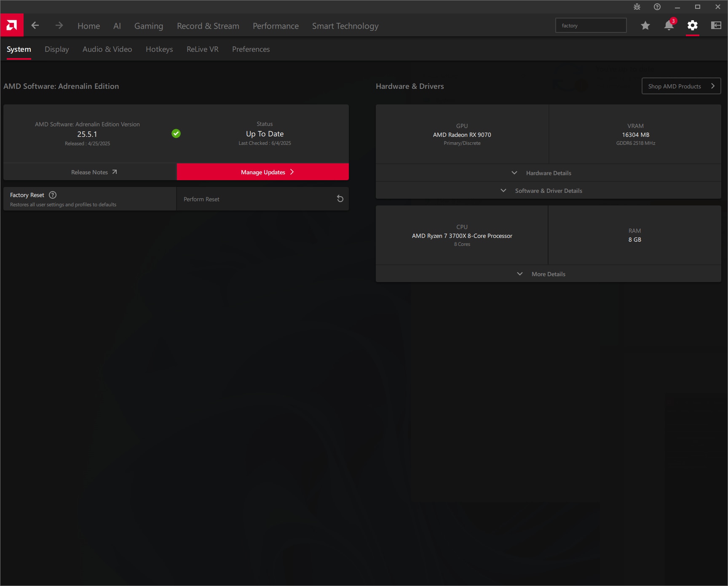Click AMD Ryzen 7 3700X processor text
The height and width of the screenshot is (586, 728).
(x=462, y=236)
